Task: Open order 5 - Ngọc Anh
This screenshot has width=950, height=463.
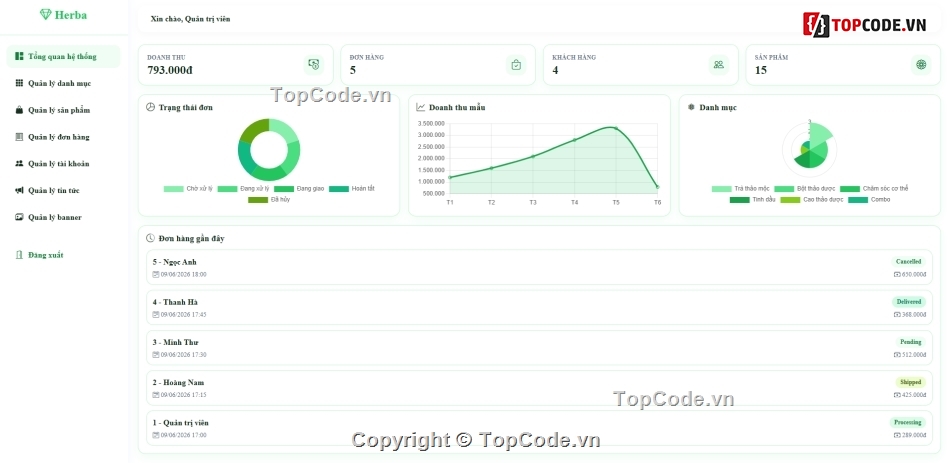Action: coord(539,267)
